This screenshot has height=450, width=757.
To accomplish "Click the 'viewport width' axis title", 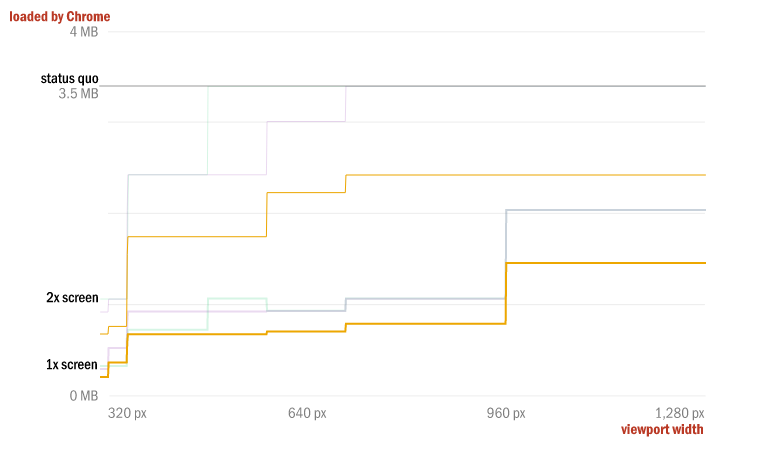I will [661, 430].
